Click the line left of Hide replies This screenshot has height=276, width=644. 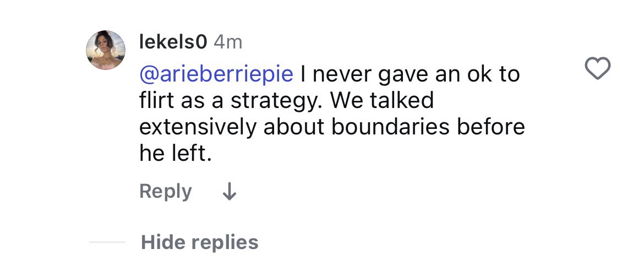coord(107,242)
